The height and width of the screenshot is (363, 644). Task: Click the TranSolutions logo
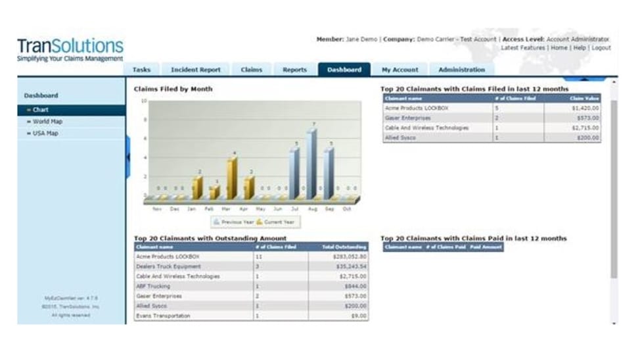click(70, 49)
